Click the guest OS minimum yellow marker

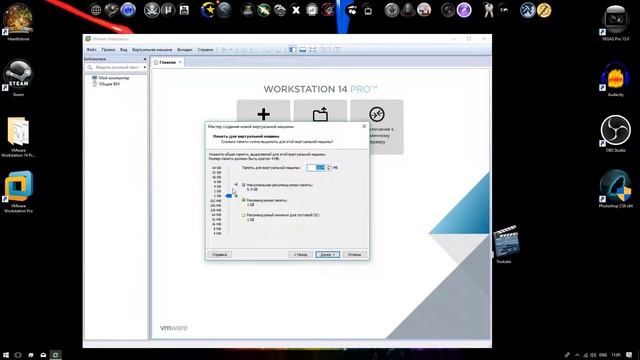(244, 215)
